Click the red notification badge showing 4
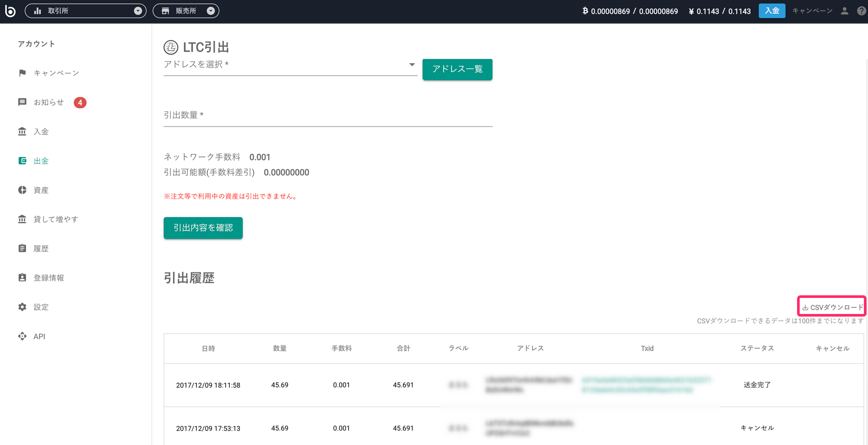 click(x=80, y=102)
